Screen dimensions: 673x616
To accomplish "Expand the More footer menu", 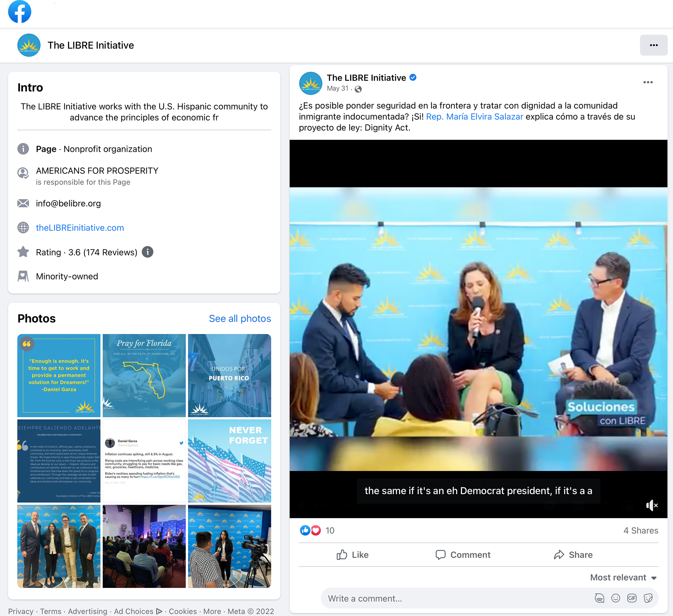I will coord(212,611).
